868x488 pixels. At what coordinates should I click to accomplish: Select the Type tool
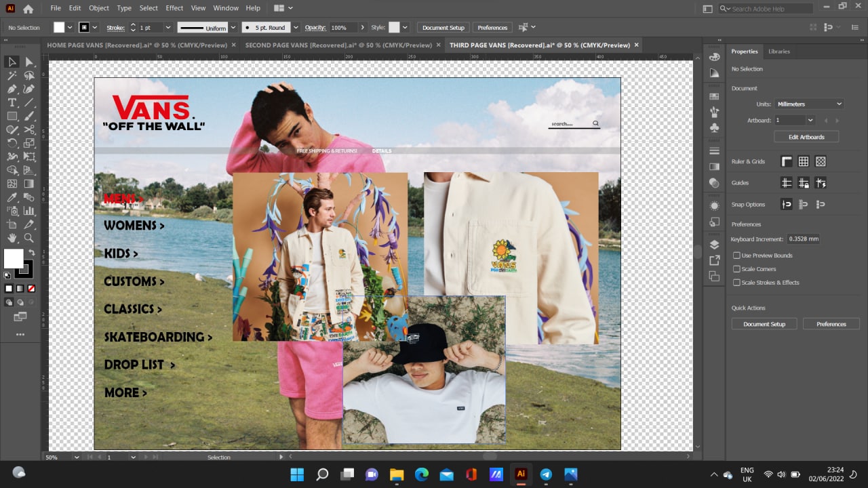pos(12,102)
